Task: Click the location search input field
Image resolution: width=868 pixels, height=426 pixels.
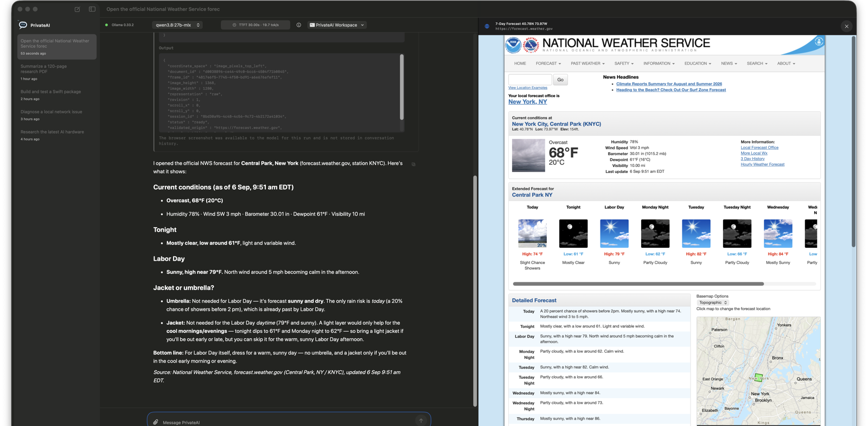Action: pos(530,80)
